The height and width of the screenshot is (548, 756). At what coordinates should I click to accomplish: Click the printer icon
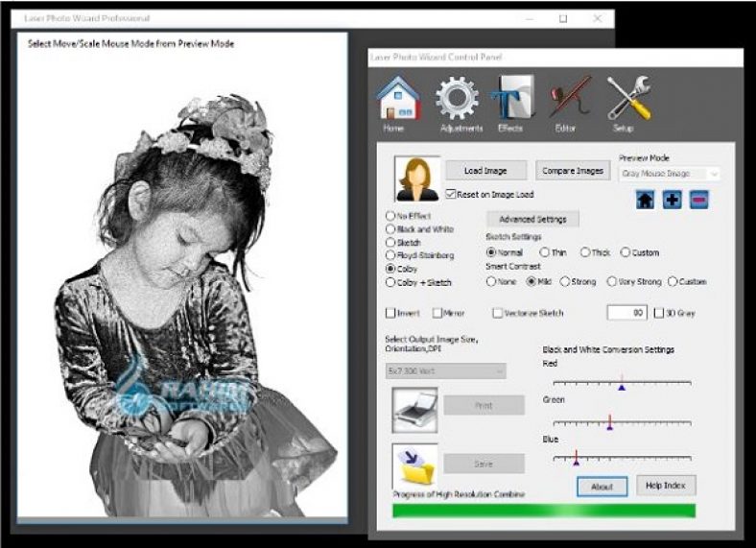click(x=414, y=409)
